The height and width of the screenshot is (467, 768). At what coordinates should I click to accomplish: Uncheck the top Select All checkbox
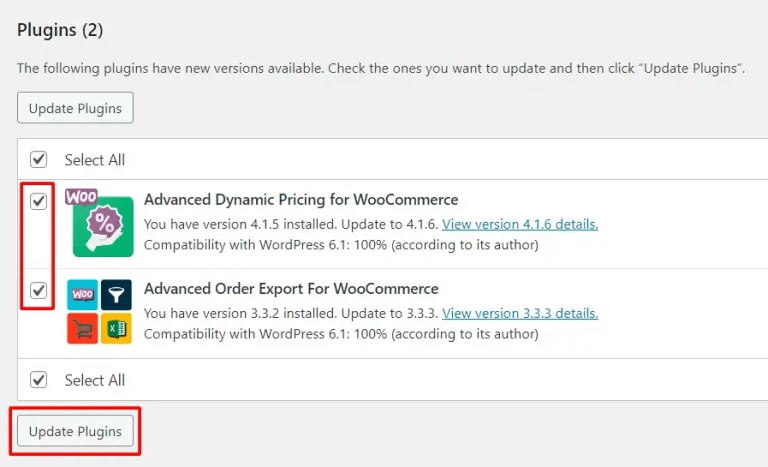pos(38,159)
